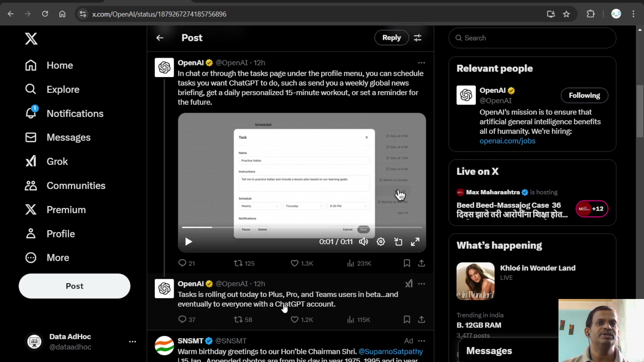Open B. 12GB RAM trending topic
This screenshot has height=362, width=644.
[479, 325]
